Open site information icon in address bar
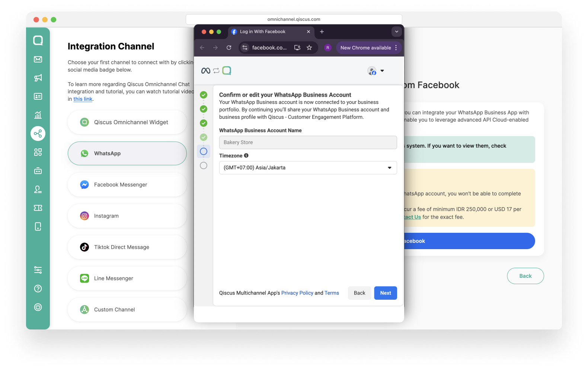The image size is (588, 370). pyautogui.click(x=245, y=48)
